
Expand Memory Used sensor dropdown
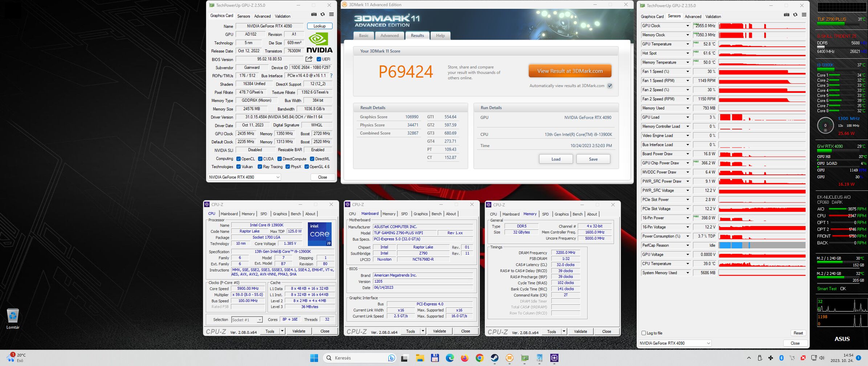(x=687, y=108)
